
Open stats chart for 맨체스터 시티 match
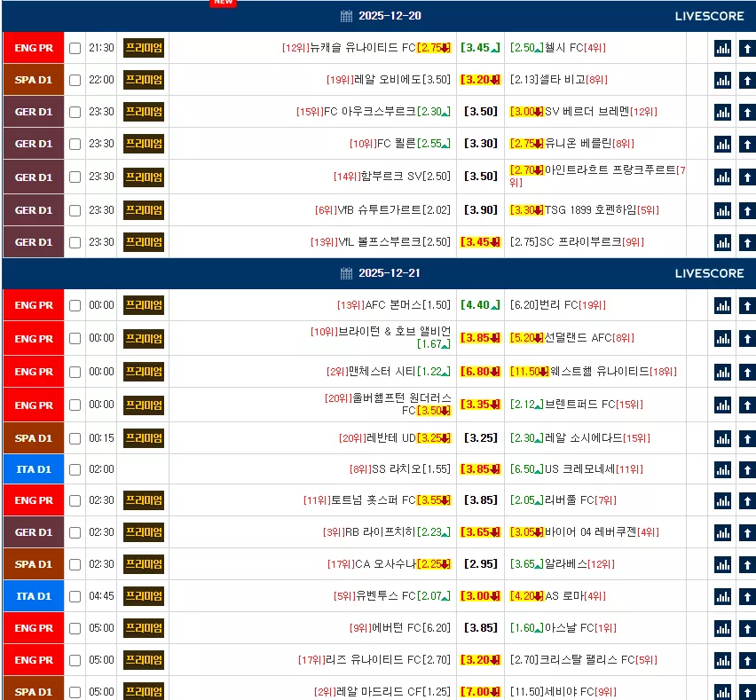(x=722, y=372)
